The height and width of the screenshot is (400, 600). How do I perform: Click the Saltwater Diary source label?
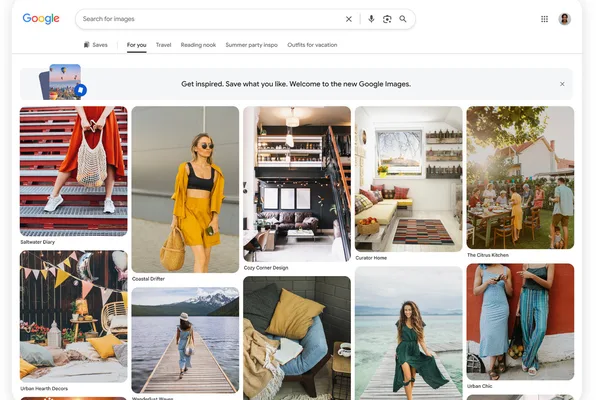tap(38, 242)
